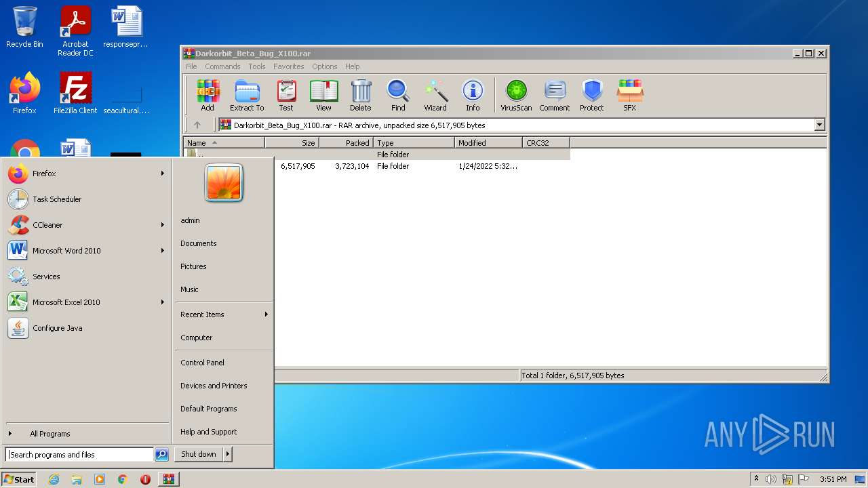Open the Commands menu
The width and height of the screenshot is (868, 488).
coord(222,66)
